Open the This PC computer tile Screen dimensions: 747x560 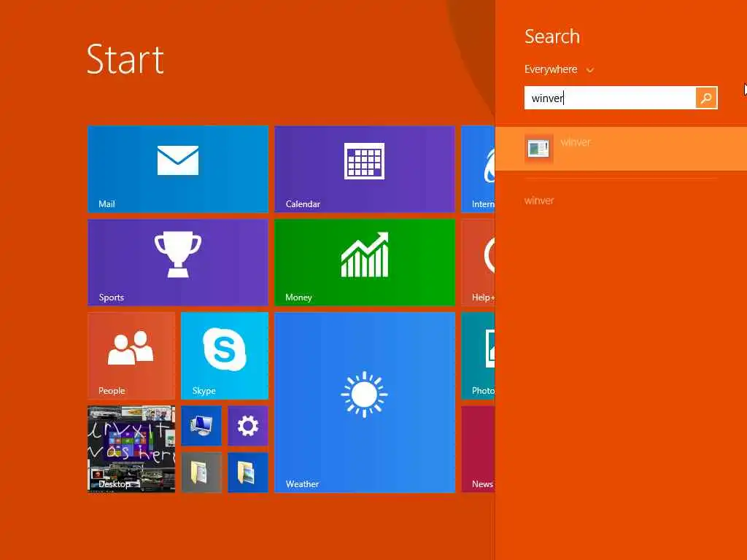click(201, 425)
